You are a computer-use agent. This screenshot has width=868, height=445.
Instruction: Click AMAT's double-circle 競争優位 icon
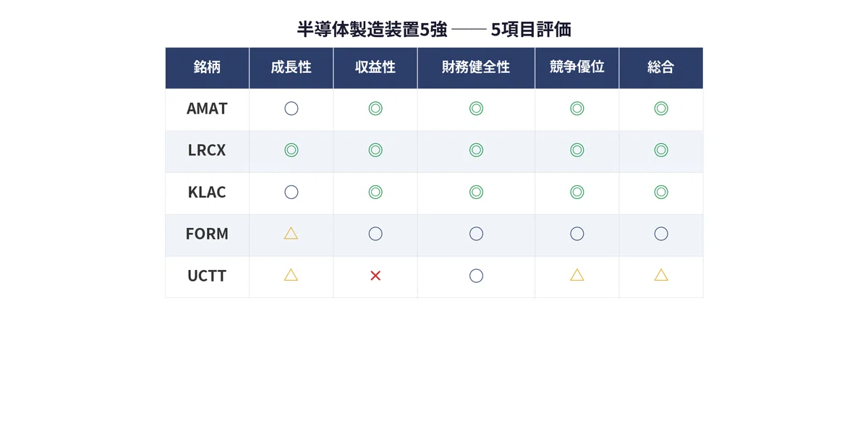click(x=577, y=109)
